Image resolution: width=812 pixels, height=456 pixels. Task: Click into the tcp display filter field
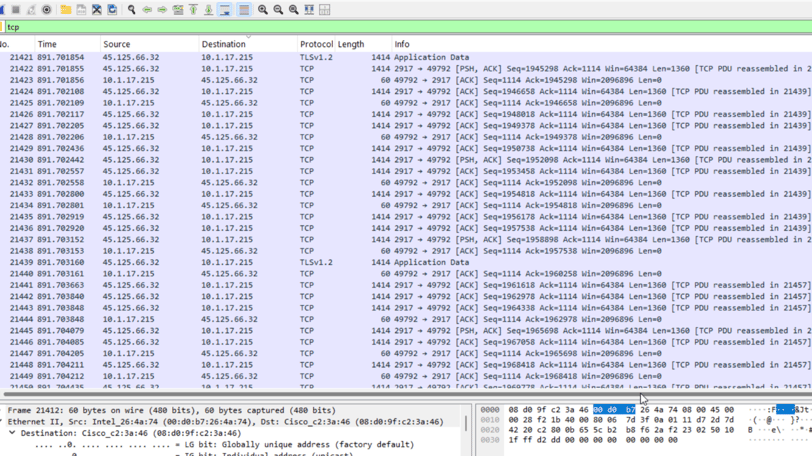tap(406, 27)
